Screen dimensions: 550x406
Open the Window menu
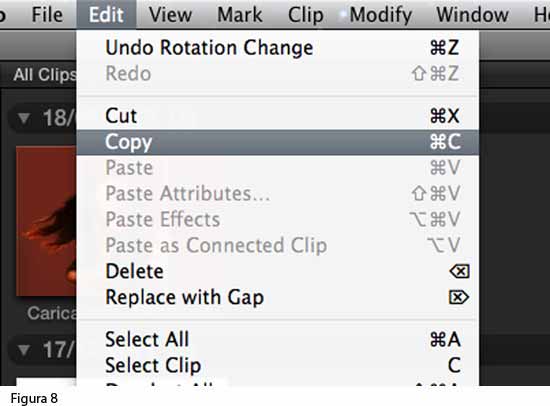472,15
